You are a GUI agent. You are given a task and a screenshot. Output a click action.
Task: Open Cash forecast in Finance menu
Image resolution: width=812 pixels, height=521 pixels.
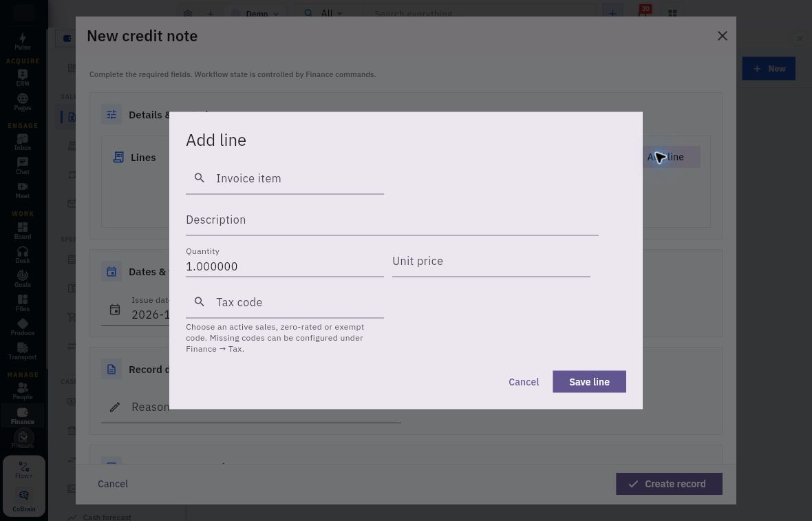click(107, 517)
